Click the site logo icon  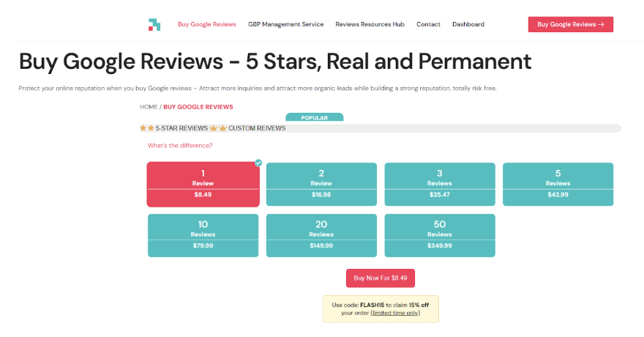pyautogui.click(x=154, y=25)
